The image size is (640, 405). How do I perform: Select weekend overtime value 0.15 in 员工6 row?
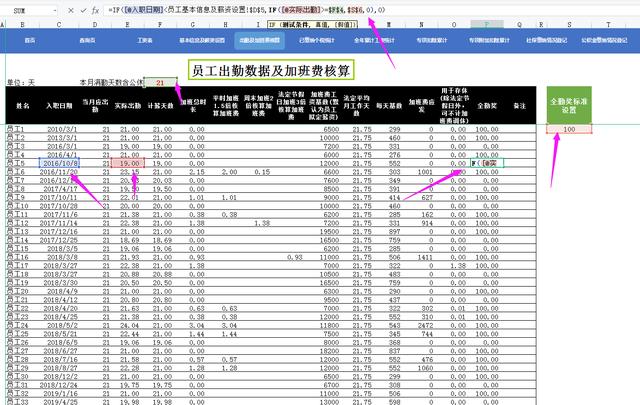[258, 172]
